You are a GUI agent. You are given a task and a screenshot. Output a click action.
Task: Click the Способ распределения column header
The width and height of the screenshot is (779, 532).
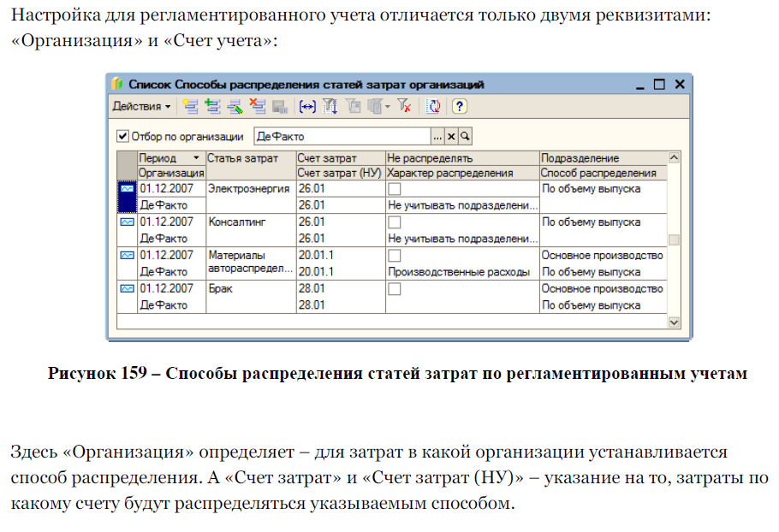click(603, 173)
